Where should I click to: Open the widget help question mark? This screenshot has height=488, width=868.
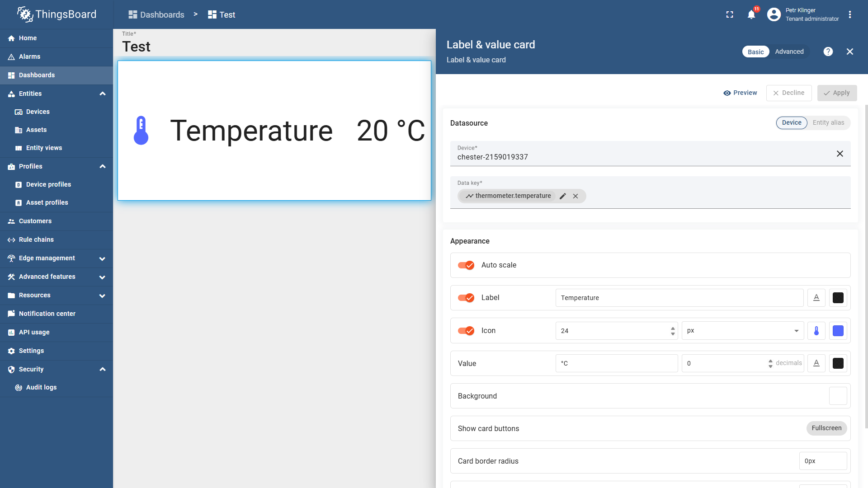click(828, 52)
